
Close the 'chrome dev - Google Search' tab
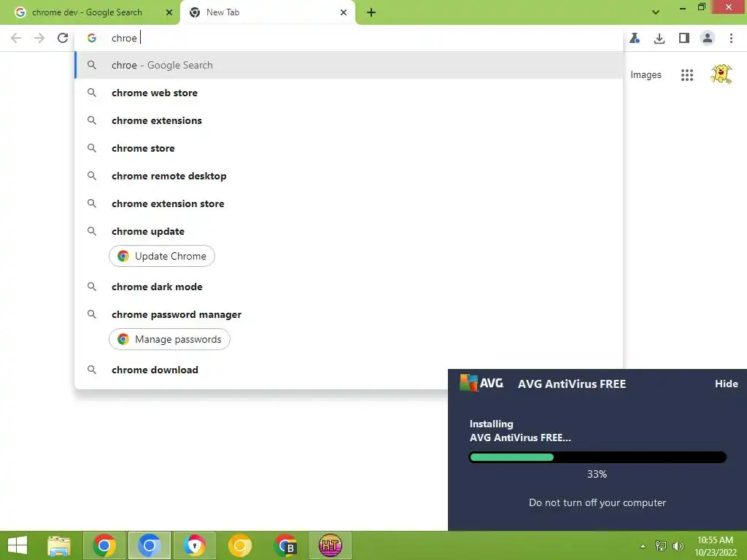169,12
